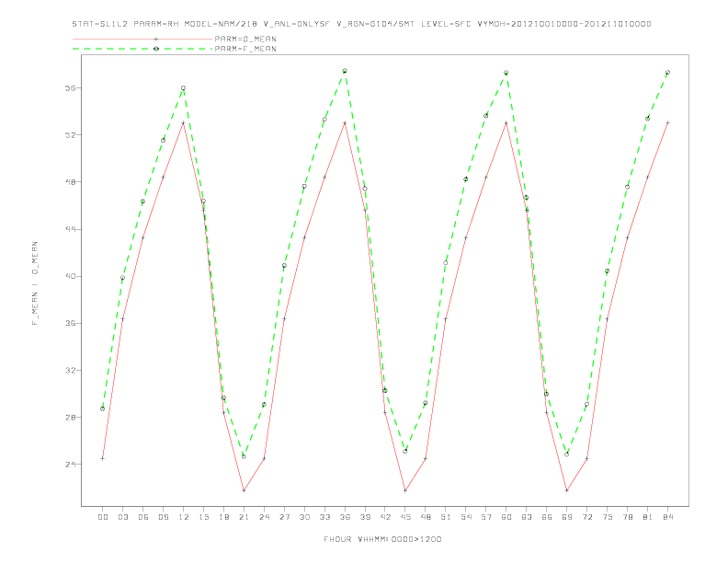Click the x-axis tick label 33
The height and width of the screenshot is (563, 728).
click(324, 517)
